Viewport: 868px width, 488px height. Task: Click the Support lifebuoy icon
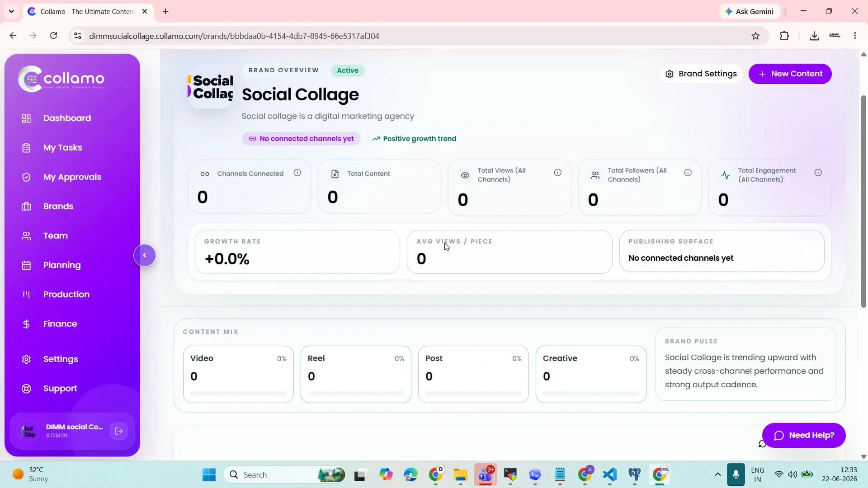[x=26, y=389]
